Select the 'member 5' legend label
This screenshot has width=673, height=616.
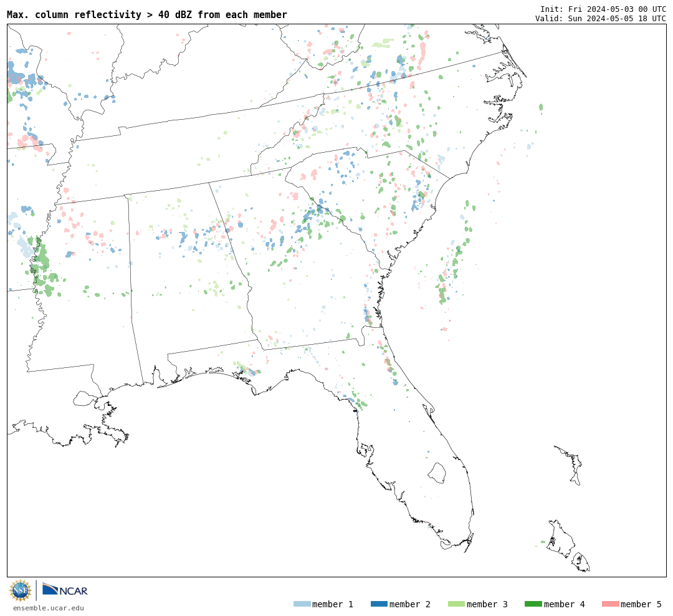click(x=641, y=604)
